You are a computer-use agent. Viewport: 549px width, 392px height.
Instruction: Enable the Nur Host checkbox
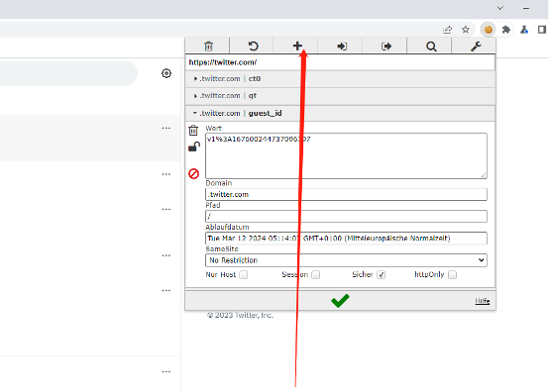[x=244, y=275]
